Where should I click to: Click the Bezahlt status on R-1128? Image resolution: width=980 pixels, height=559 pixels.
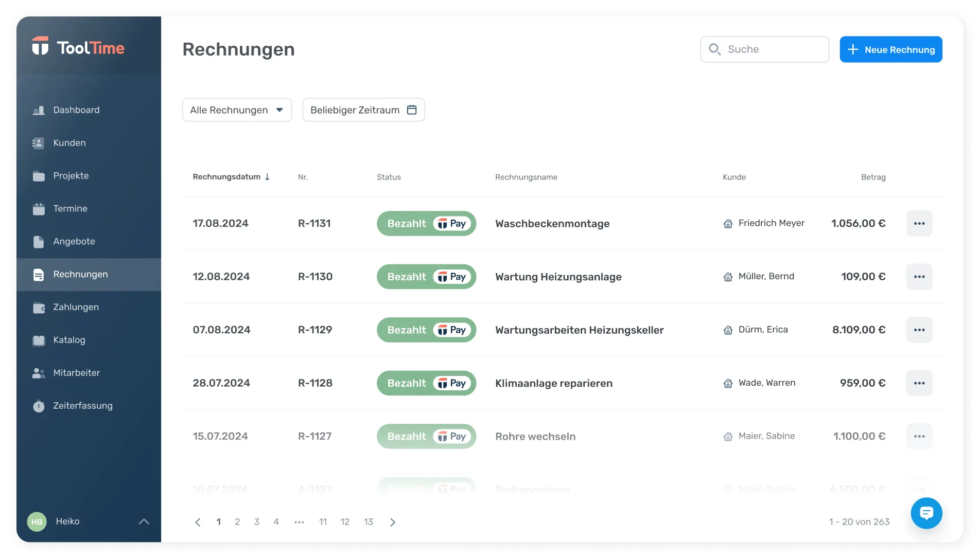point(407,383)
